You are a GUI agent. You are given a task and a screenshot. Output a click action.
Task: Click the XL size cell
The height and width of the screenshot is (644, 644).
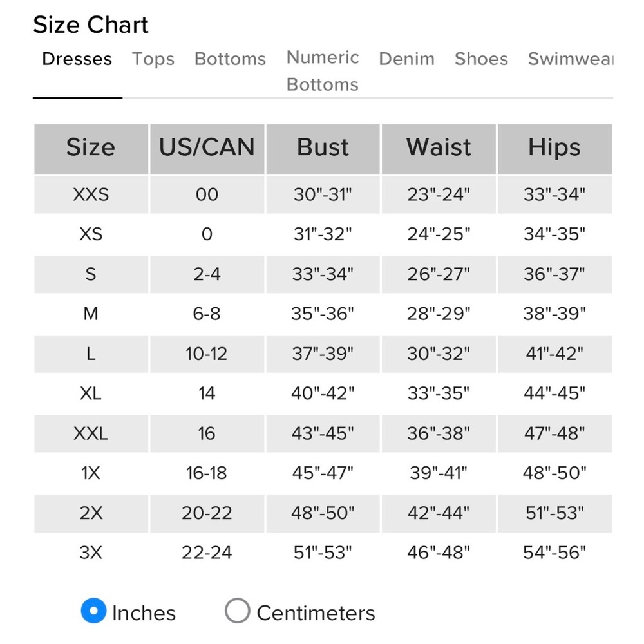(x=91, y=393)
